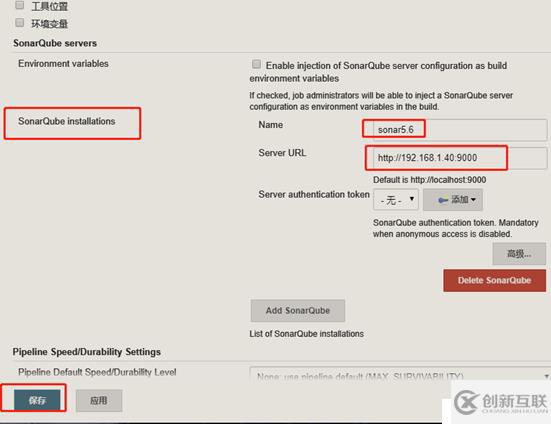Click the 创新互联 logo watermark

[x=500, y=402]
